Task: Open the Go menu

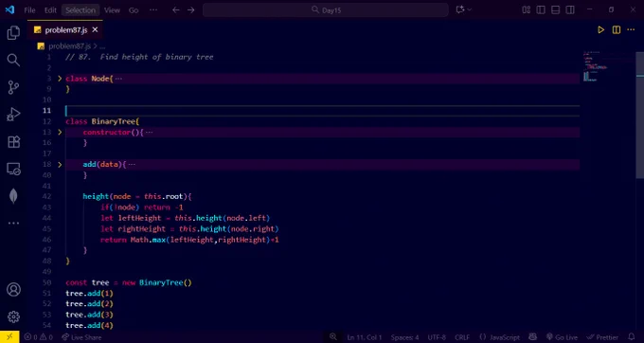Action: [x=134, y=10]
